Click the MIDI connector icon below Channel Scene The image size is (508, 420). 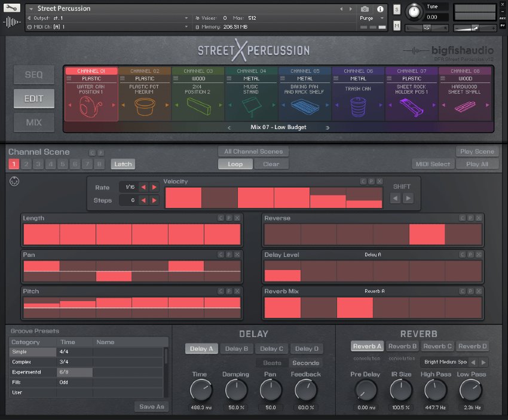point(14,182)
